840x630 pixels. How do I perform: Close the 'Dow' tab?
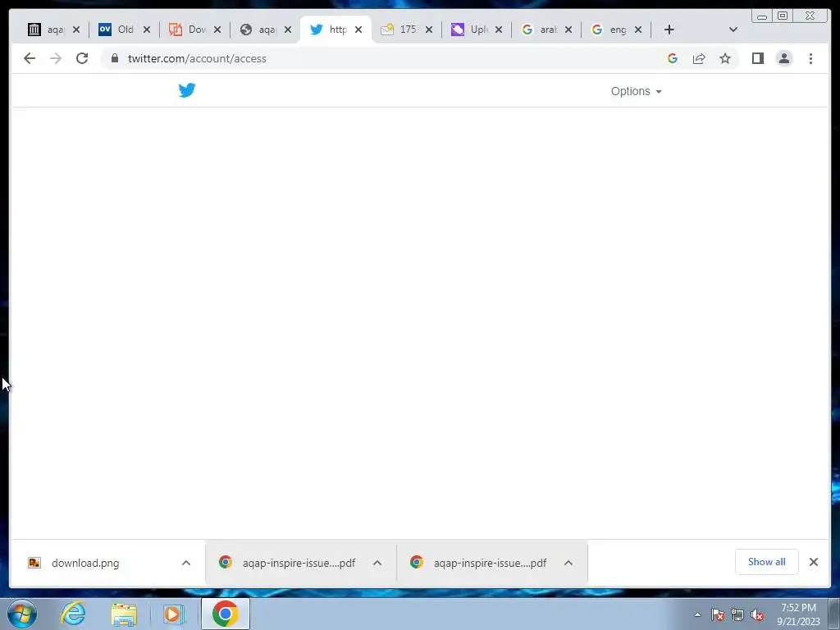click(x=217, y=30)
